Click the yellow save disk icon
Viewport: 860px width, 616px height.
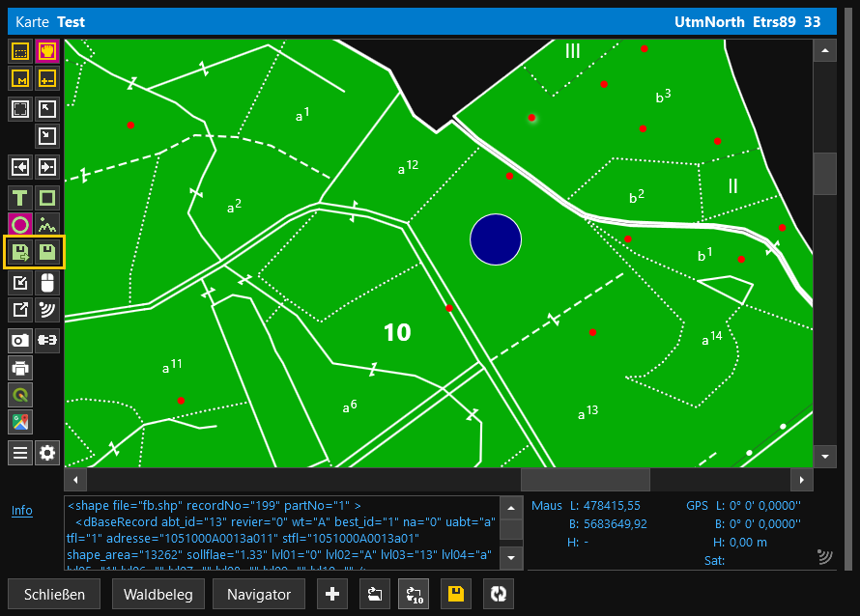[x=452, y=594]
